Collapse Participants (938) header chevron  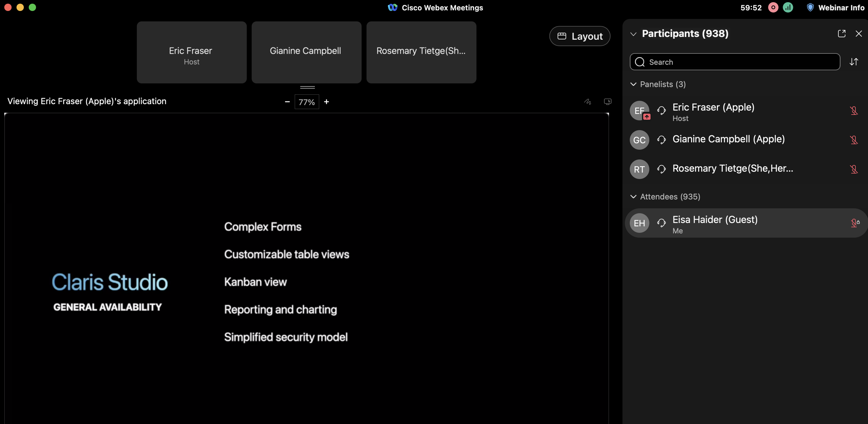(633, 34)
